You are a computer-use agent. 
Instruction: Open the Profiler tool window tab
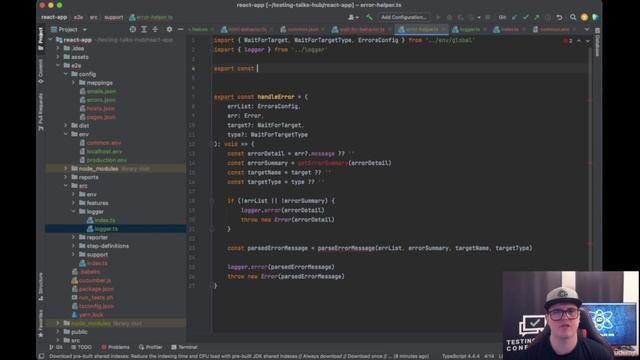pos(151,347)
